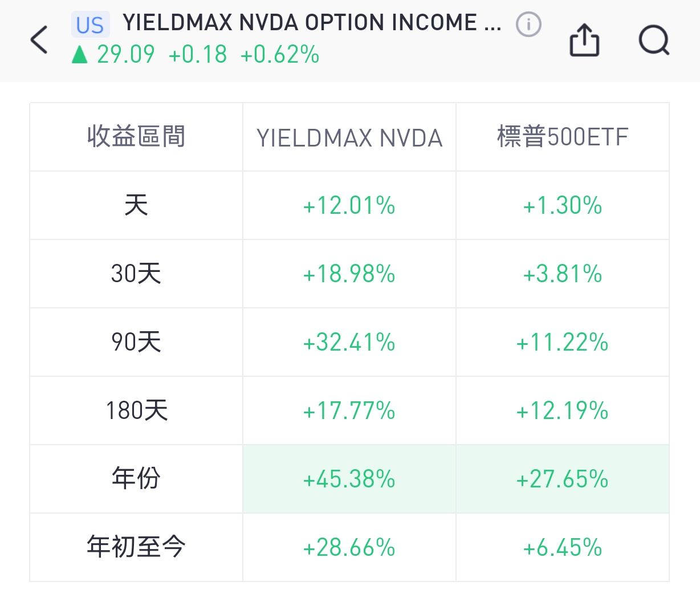The height and width of the screenshot is (594, 700).
Task: Tap the 標普500ETF column header
Action: click(562, 137)
